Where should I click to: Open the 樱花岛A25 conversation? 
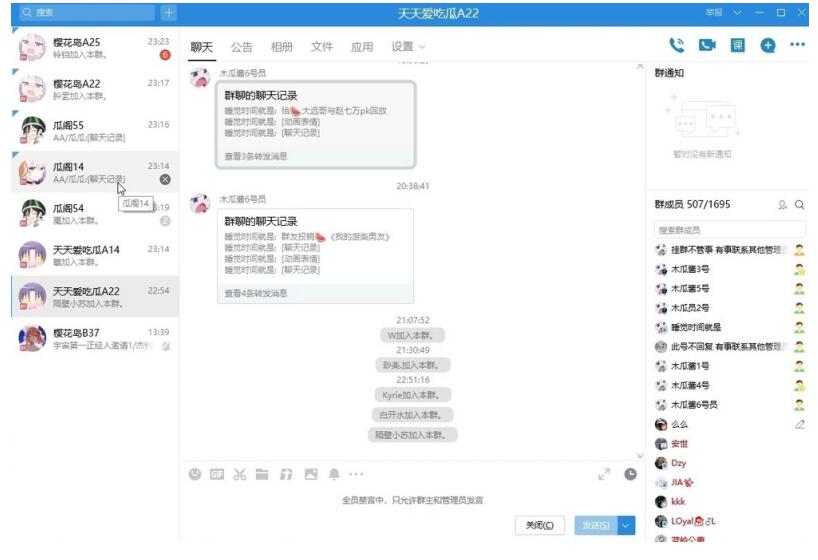tap(90, 48)
